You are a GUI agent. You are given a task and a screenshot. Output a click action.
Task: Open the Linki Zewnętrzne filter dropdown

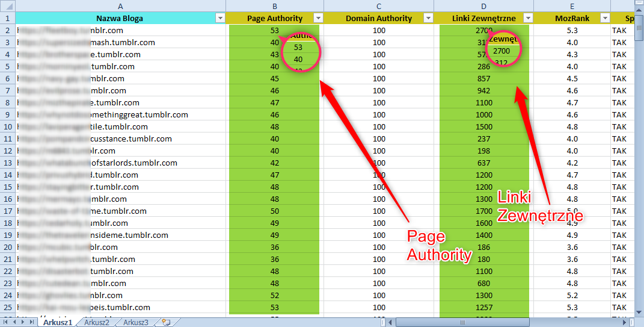pos(528,19)
